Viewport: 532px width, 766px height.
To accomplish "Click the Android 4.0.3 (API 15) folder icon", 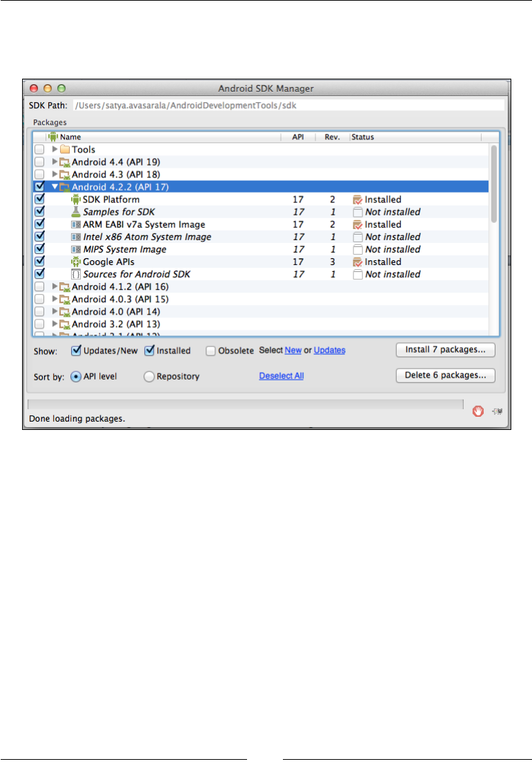I will click(64, 299).
